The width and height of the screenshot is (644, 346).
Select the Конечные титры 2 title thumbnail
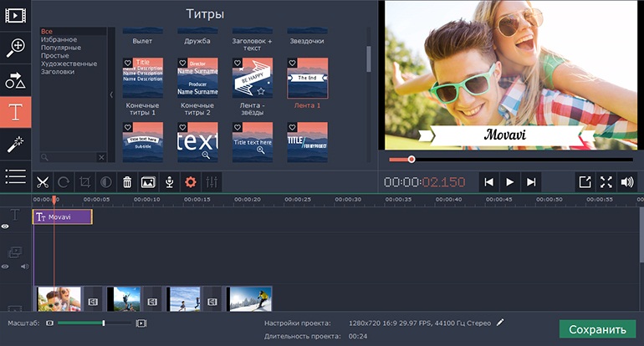tap(197, 78)
